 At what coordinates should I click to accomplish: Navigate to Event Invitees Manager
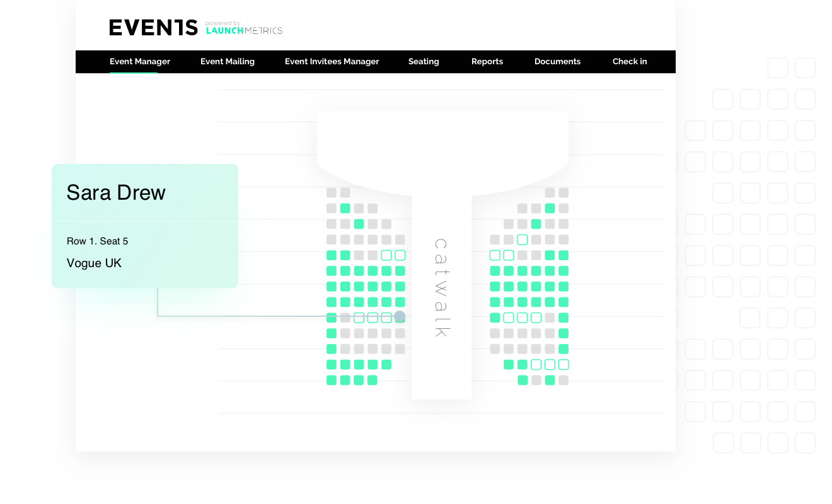coord(332,61)
